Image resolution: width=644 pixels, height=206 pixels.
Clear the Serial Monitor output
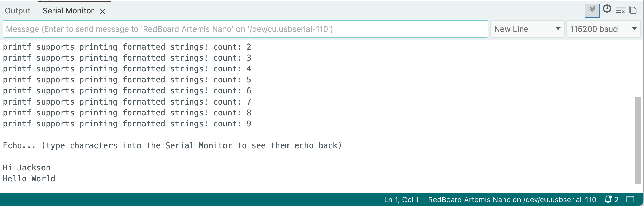[x=621, y=10]
